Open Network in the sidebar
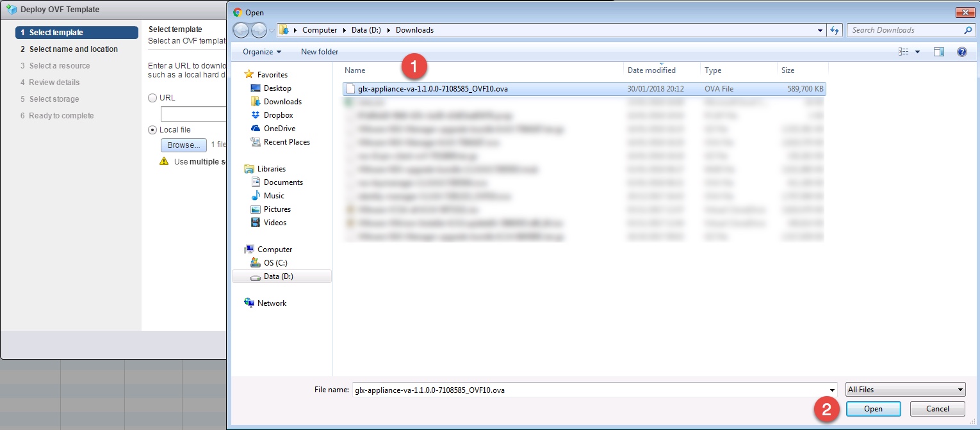Screen dimensions: 980x430 coord(270,303)
